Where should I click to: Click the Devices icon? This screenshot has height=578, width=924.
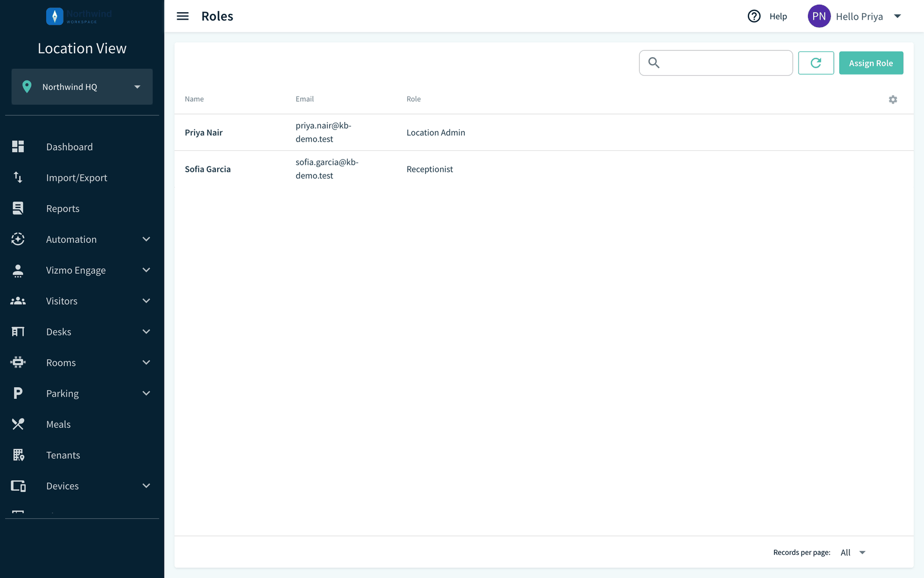tap(18, 486)
